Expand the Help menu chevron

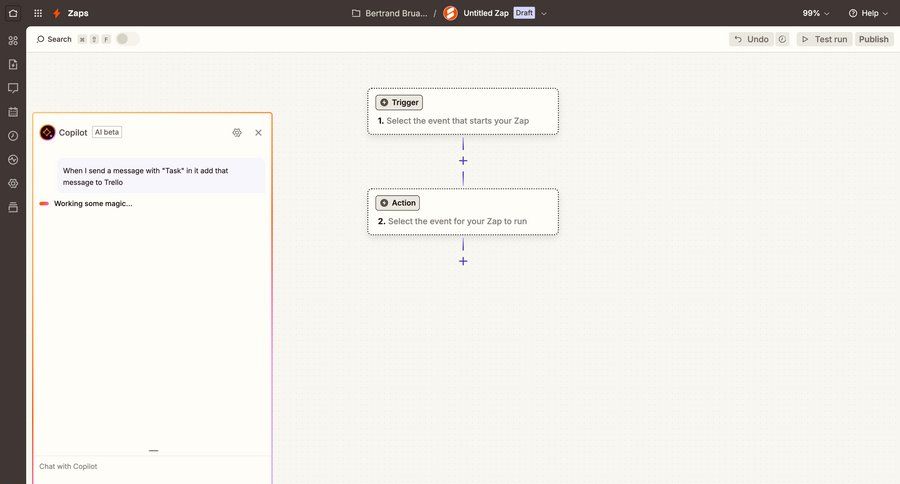pyautogui.click(x=885, y=13)
